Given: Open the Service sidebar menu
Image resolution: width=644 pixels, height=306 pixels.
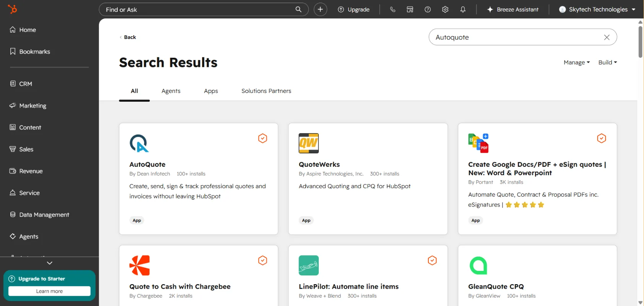Looking at the screenshot, I should tap(24, 193).
